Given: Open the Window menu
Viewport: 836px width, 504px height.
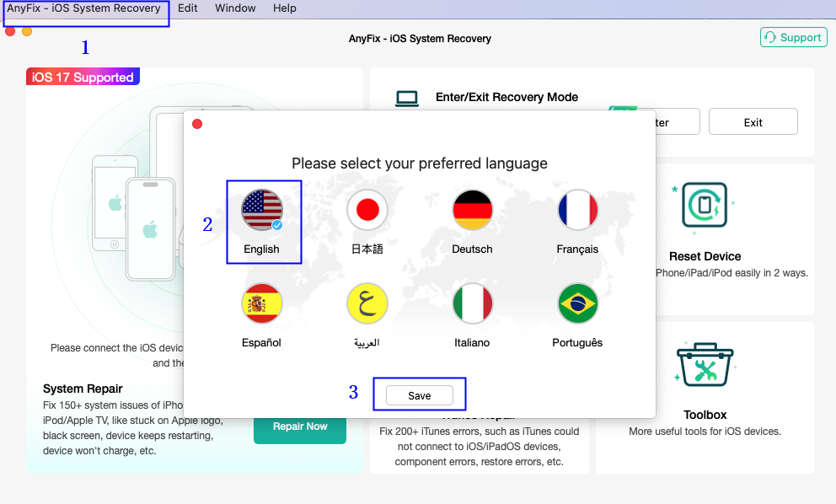Looking at the screenshot, I should click(x=235, y=8).
